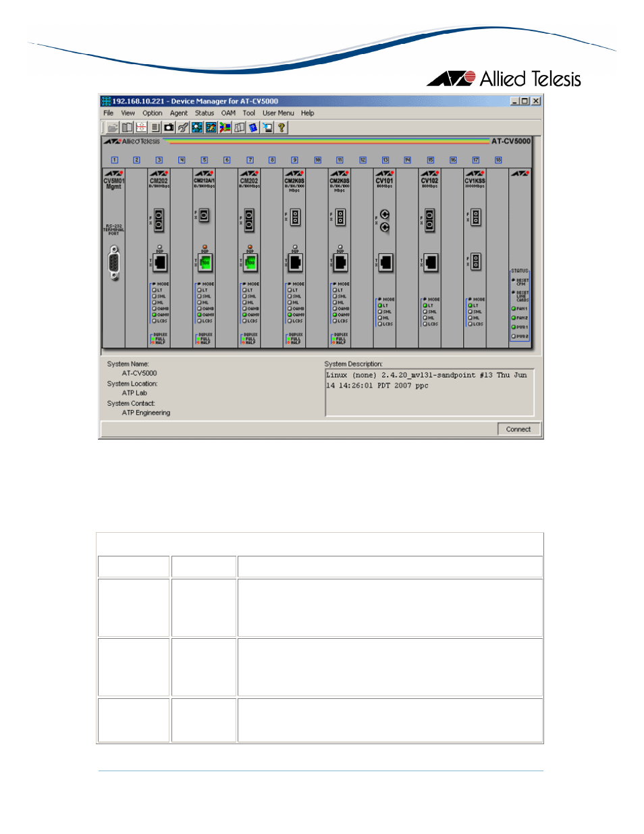Click the System Contact value ATP Engineering
Screen dimensions: 644x834
click(x=146, y=413)
